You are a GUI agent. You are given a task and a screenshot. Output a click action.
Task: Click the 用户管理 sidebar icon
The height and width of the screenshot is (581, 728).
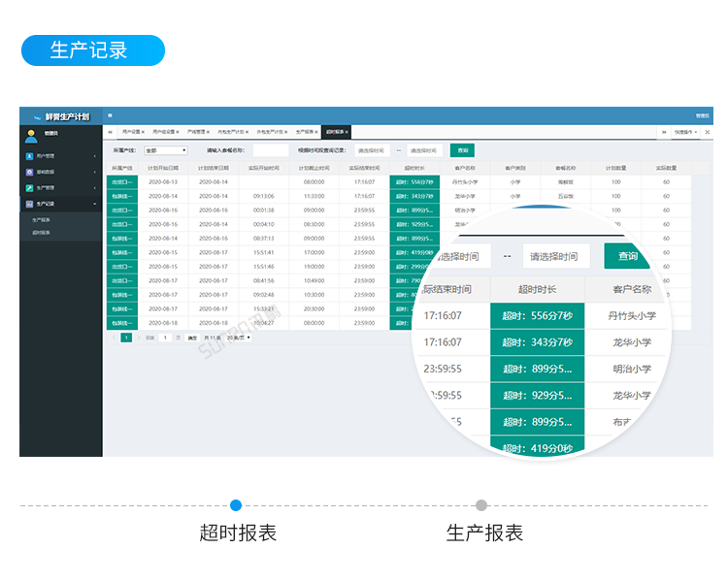30,155
